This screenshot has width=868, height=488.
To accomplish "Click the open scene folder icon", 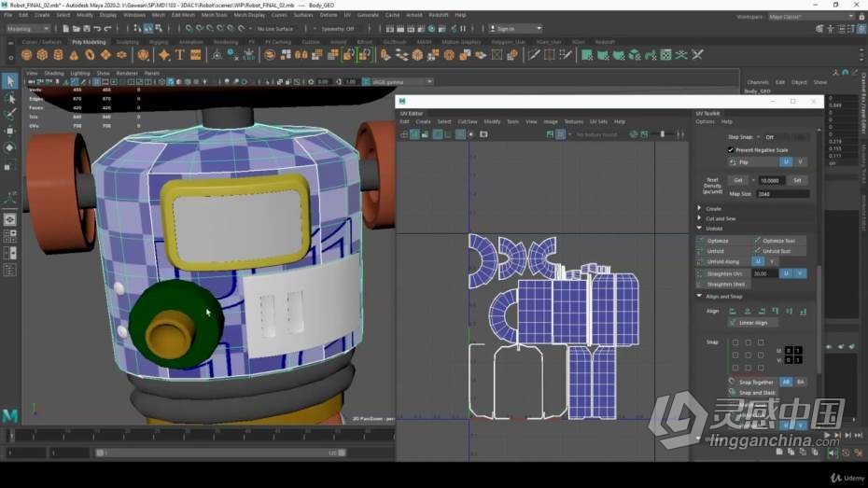I will 77,28.
